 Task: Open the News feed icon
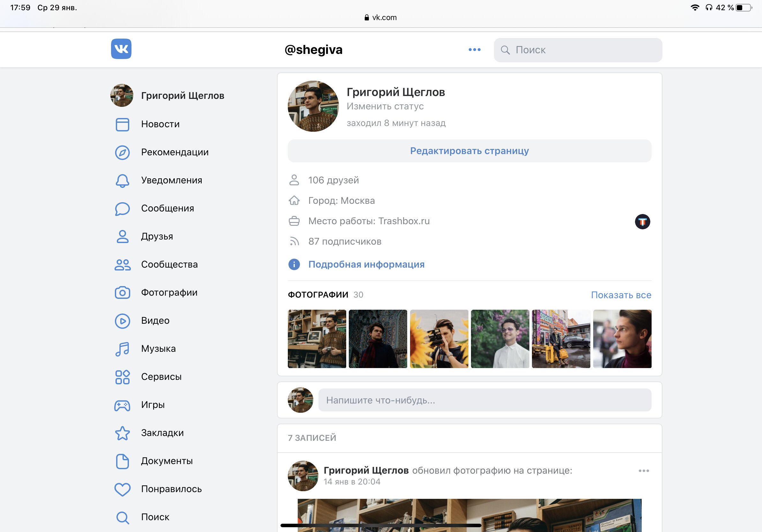[x=122, y=124]
